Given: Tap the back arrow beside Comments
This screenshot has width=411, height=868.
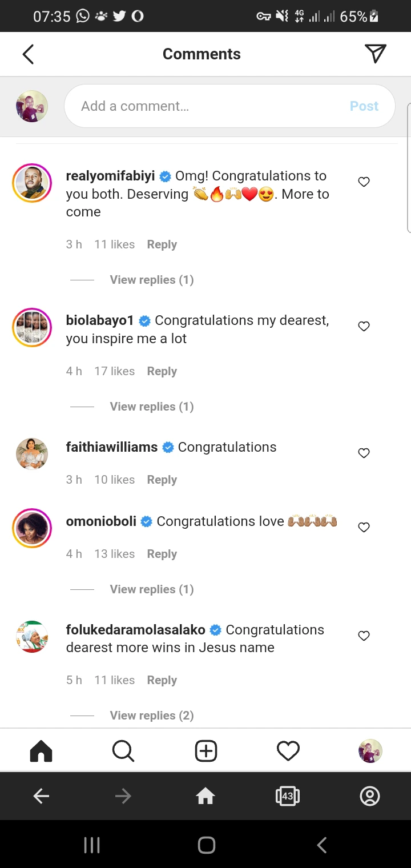Looking at the screenshot, I should 28,54.
